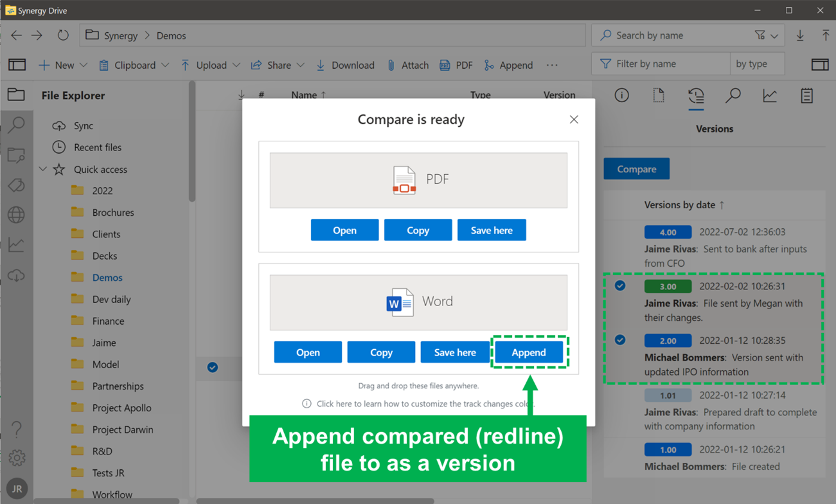This screenshot has height=504, width=836.
Task: Click the upload arrow icon near search
Action: click(825, 36)
